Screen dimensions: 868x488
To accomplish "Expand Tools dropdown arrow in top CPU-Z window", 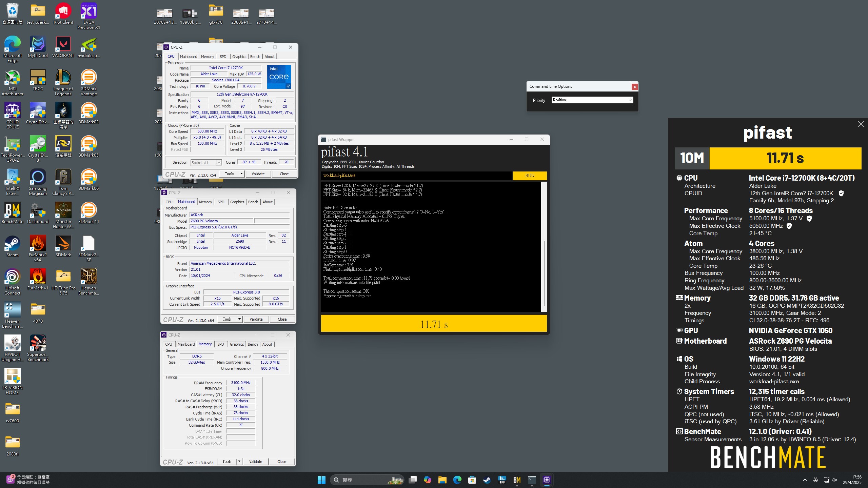I will pyautogui.click(x=241, y=174).
